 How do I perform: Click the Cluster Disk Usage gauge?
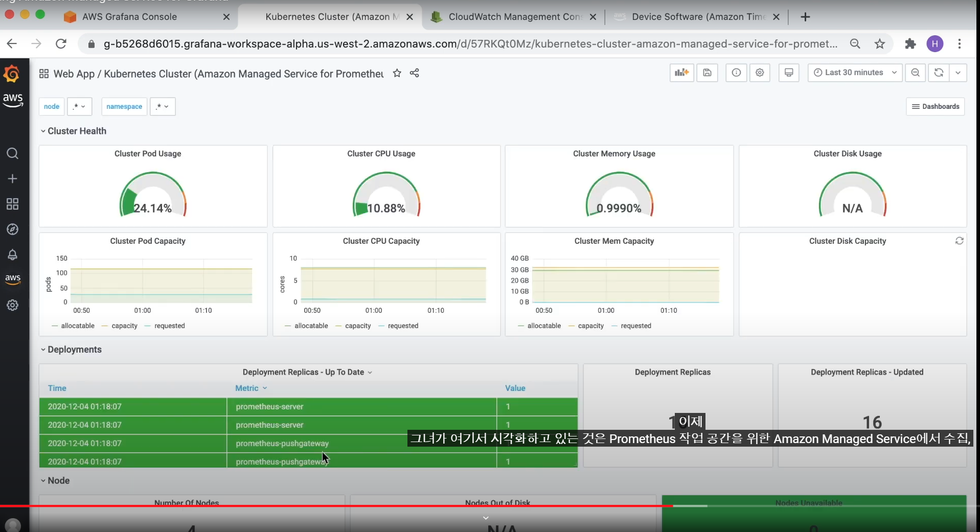pyautogui.click(x=853, y=195)
